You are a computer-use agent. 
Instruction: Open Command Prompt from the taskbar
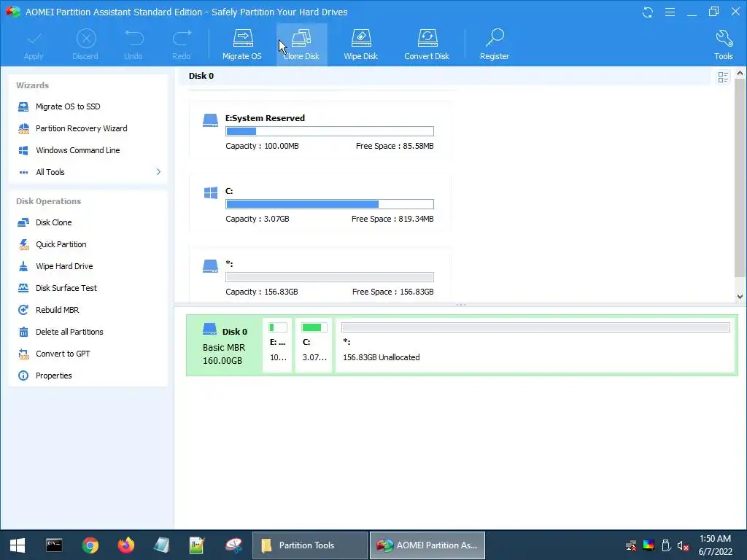pos(54,545)
